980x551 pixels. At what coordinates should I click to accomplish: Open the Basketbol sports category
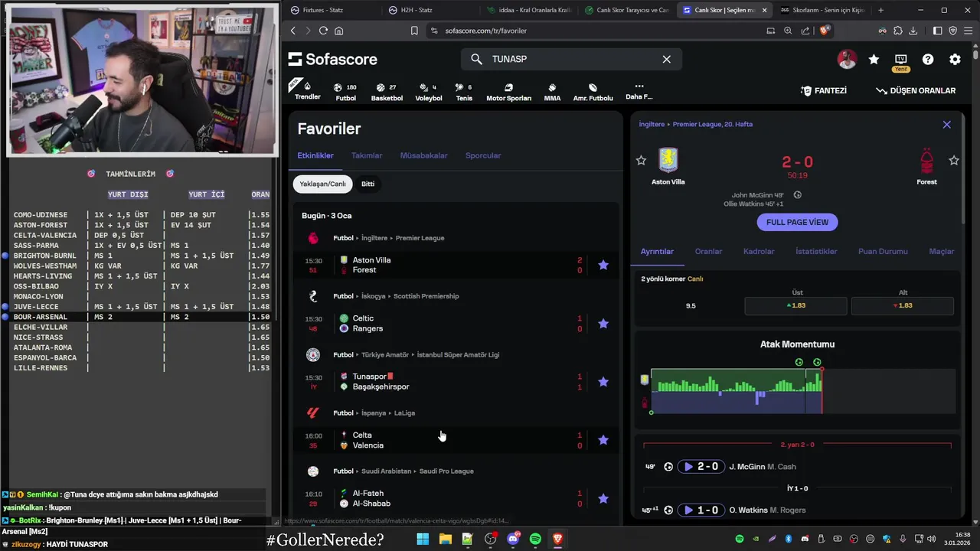(x=387, y=92)
